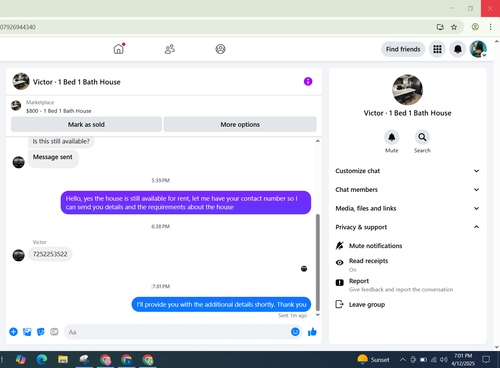Click the install/cast icon in address bar

tap(440, 27)
